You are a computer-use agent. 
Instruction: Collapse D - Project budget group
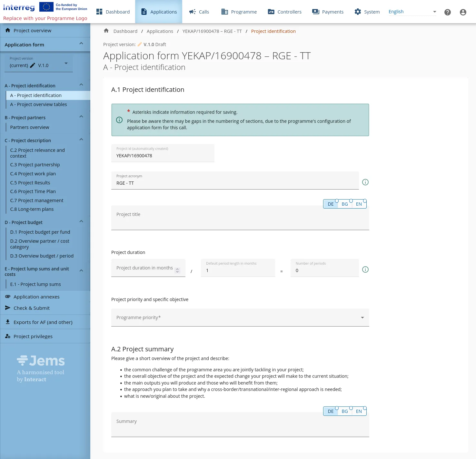(81, 221)
